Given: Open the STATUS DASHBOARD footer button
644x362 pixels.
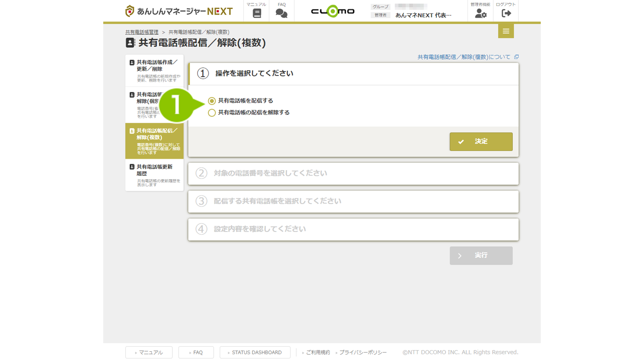Looking at the screenshot, I should tap(255, 352).
